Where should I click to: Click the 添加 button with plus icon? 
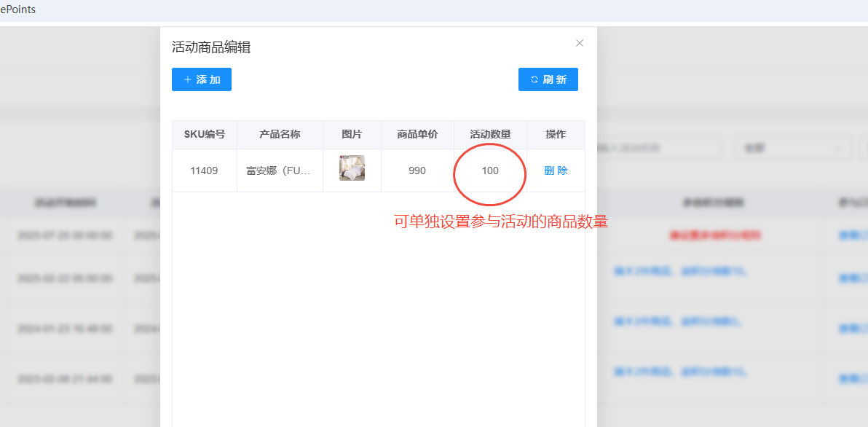pyautogui.click(x=202, y=79)
